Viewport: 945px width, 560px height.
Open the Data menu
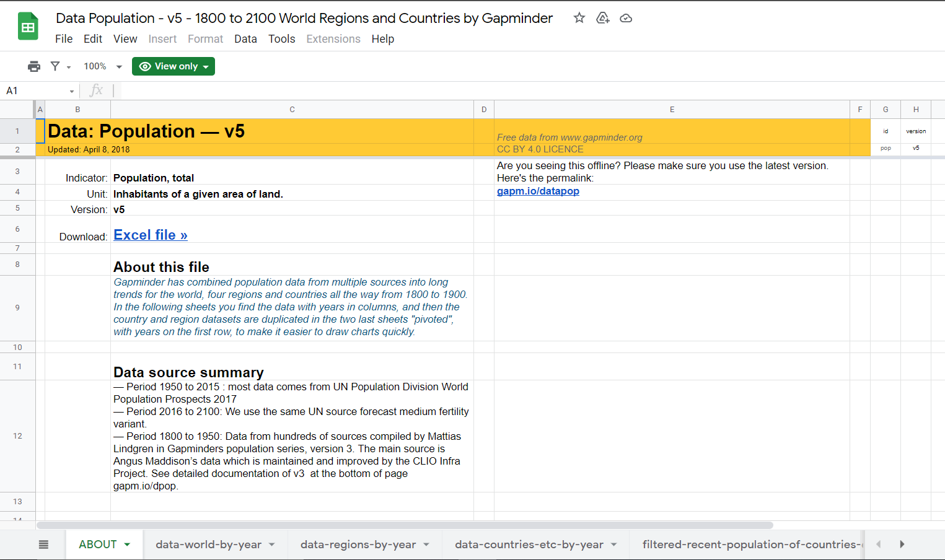tap(245, 39)
